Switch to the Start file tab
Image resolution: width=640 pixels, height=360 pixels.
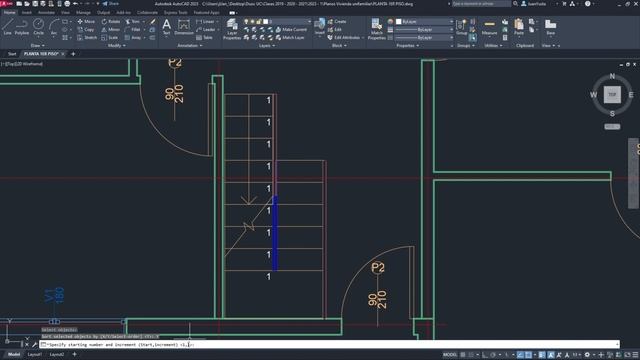pos(12,54)
